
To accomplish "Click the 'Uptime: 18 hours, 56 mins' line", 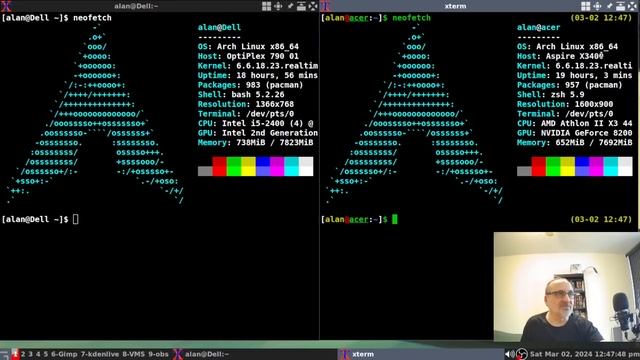I will (258, 76).
